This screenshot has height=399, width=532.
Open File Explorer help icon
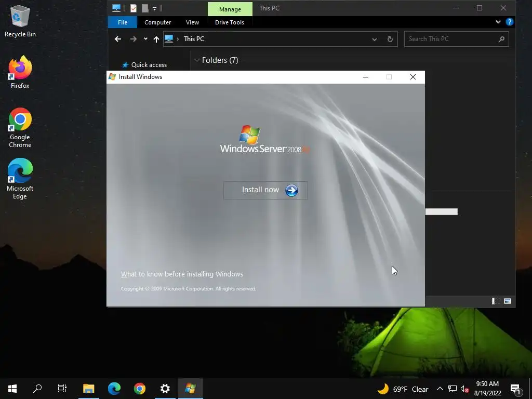point(509,22)
